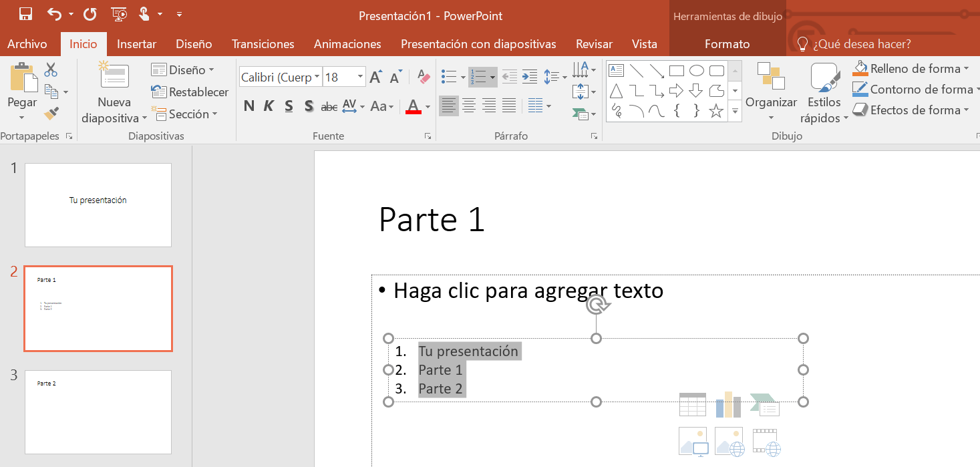The height and width of the screenshot is (467, 980).
Task: Expand the Pegar paste options arrow
Action: 22,118
